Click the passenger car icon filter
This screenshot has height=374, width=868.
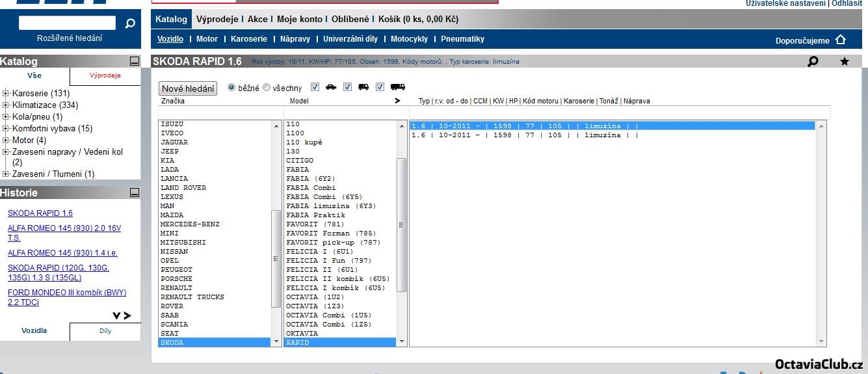tap(331, 87)
